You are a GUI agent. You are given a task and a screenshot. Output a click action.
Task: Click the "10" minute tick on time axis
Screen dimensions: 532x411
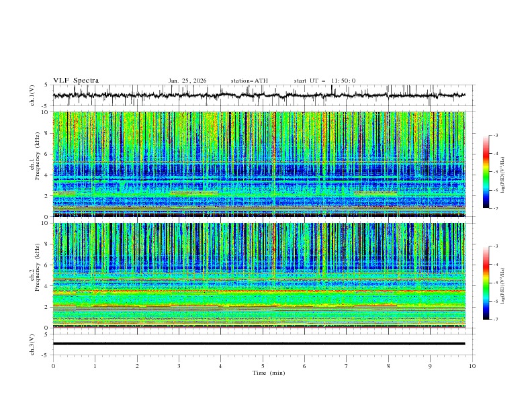coord(472,366)
